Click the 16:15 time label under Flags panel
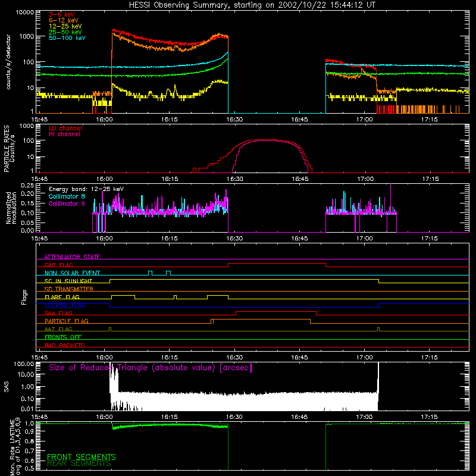The width and height of the screenshot is (476, 476). point(170,358)
